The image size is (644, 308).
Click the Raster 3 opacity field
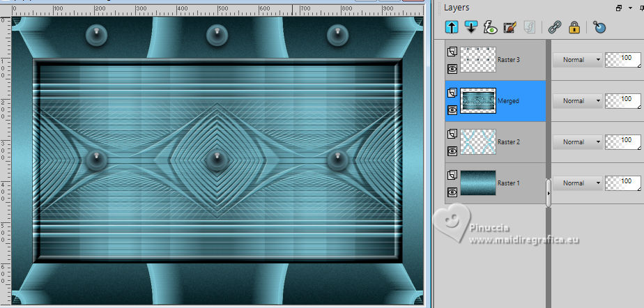[622, 60]
